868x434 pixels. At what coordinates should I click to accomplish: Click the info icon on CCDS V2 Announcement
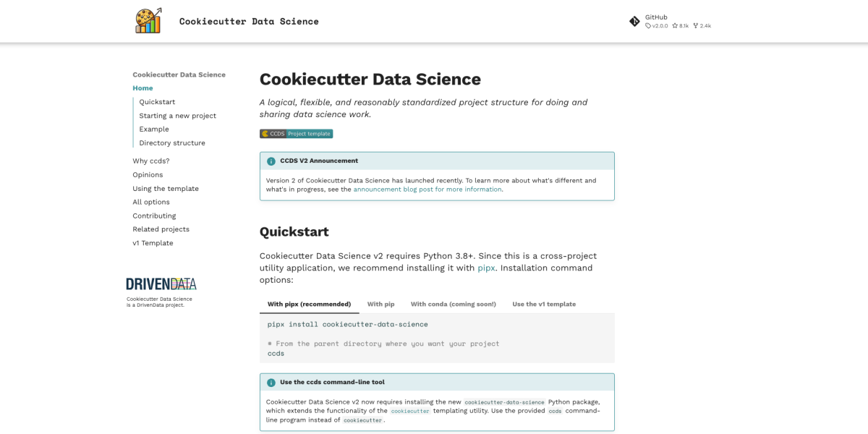[x=270, y=160]
